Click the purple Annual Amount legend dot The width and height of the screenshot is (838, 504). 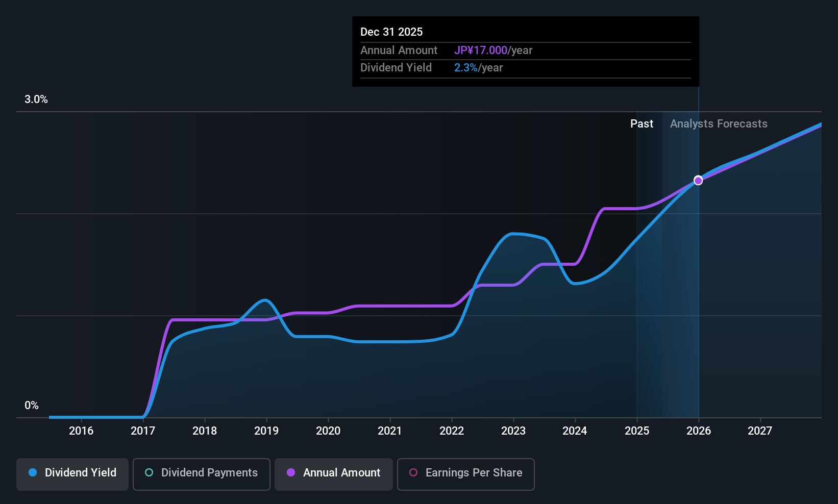(291, 473)
